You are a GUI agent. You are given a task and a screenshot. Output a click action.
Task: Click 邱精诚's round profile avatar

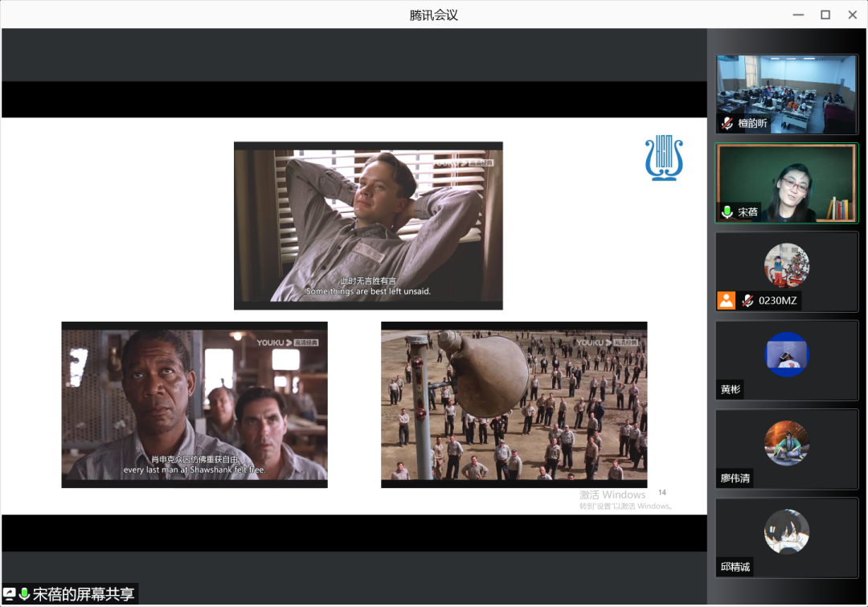click(787, 531)
